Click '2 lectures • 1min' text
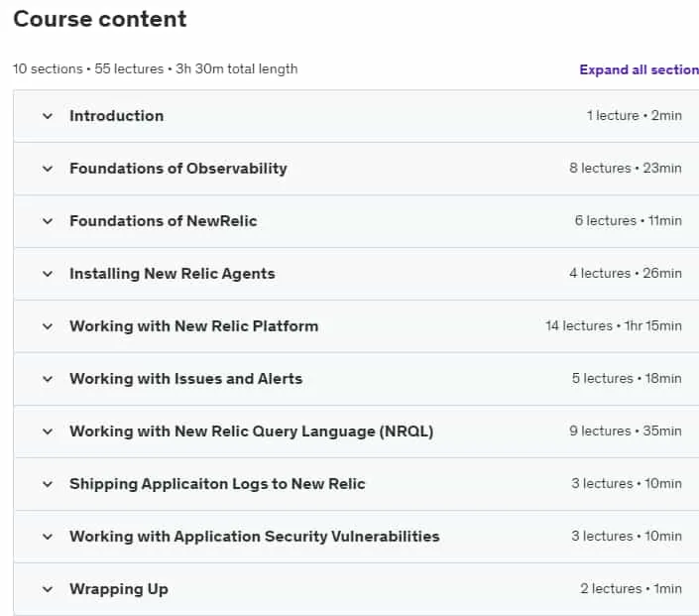Screen dimensions: 699x616 (631, 589)
